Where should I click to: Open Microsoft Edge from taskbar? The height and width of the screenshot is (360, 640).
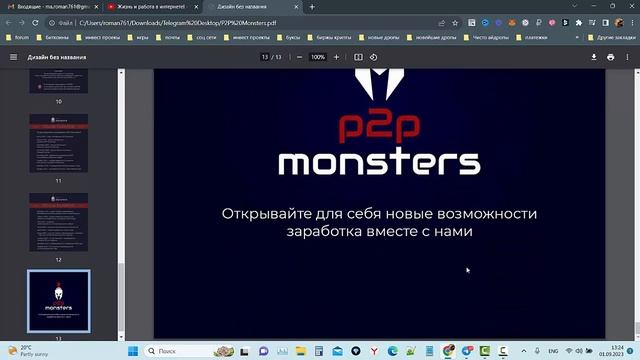(x=393, y=351)
